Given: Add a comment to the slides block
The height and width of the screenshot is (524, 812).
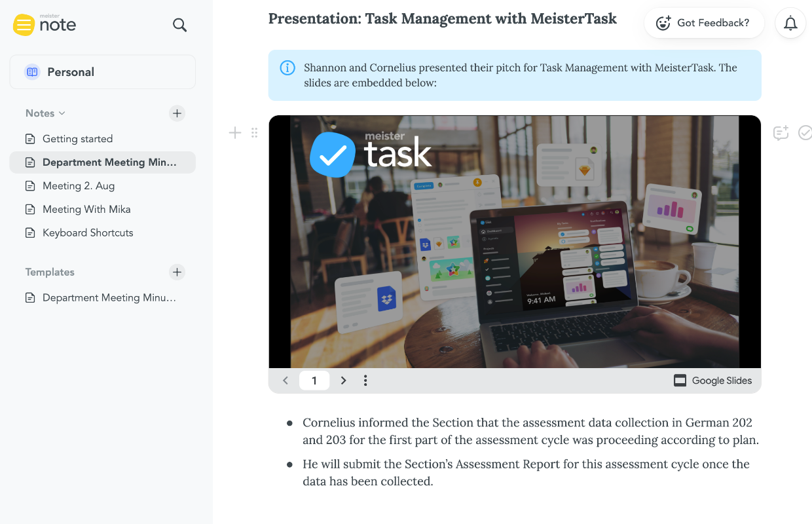Looking at the screenshot, I should [x=781, y=133].
